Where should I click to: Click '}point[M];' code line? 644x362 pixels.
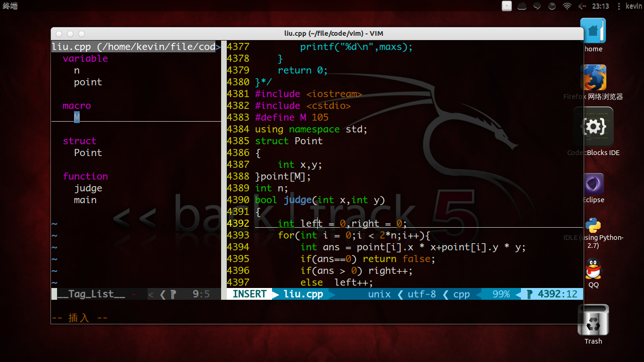[283, 176]
